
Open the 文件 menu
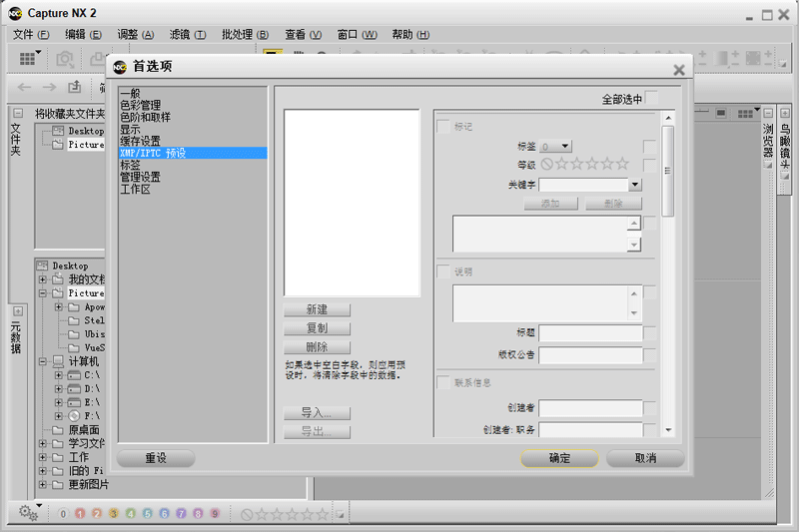pos(31,35)
